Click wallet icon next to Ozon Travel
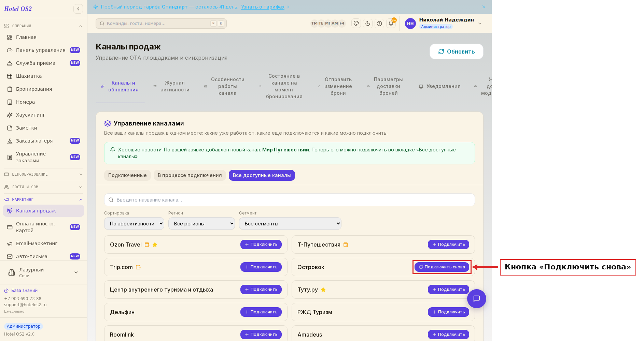 147,244
